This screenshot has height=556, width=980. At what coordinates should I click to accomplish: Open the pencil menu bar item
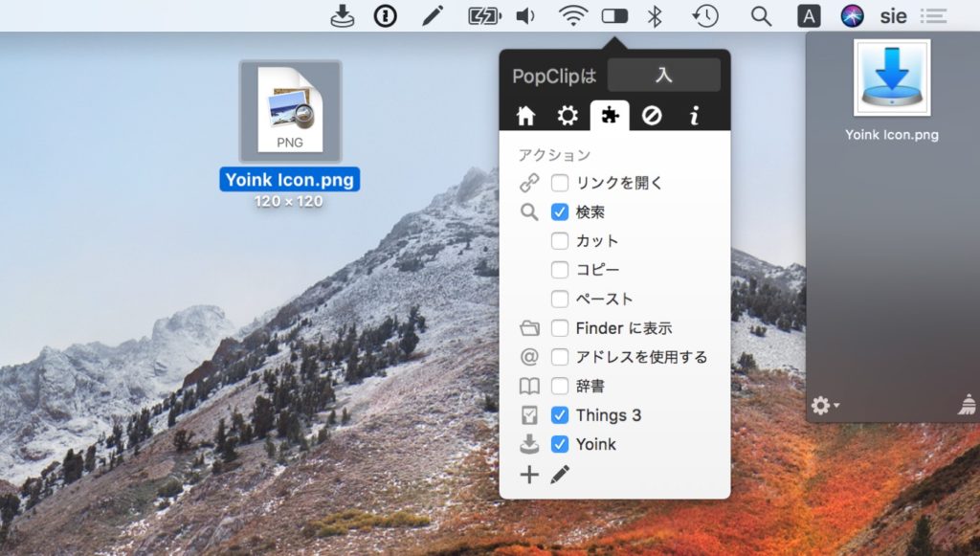(x=432, y=15)
